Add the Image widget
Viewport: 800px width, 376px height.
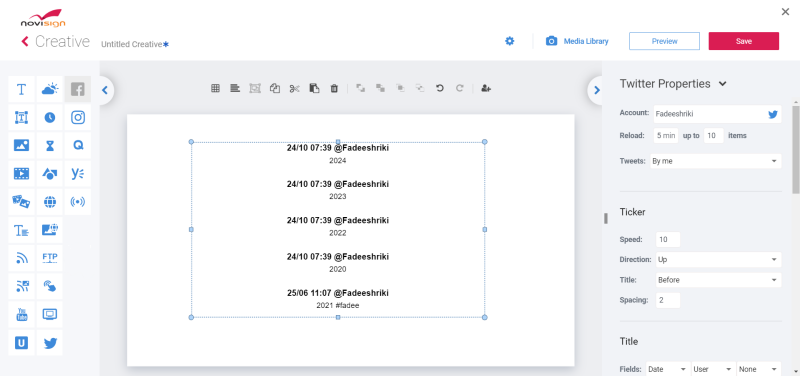(x=21, y=145)
